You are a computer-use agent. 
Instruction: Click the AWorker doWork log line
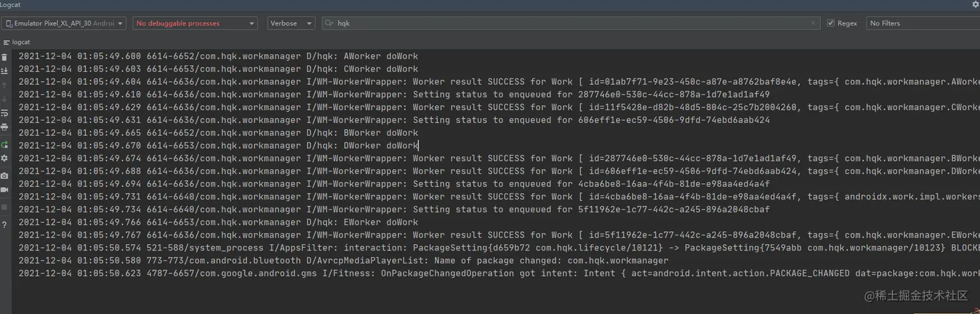point(218,56)
